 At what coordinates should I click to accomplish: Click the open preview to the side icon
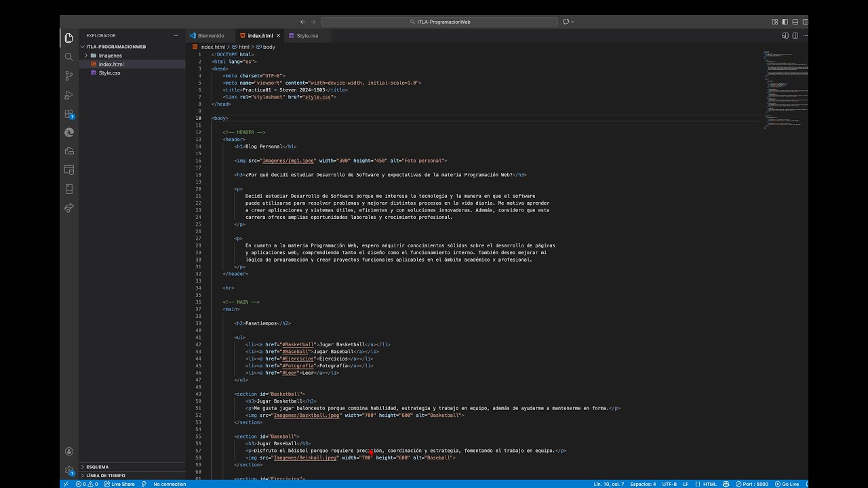pyautogui.click(x=785, y=35)
